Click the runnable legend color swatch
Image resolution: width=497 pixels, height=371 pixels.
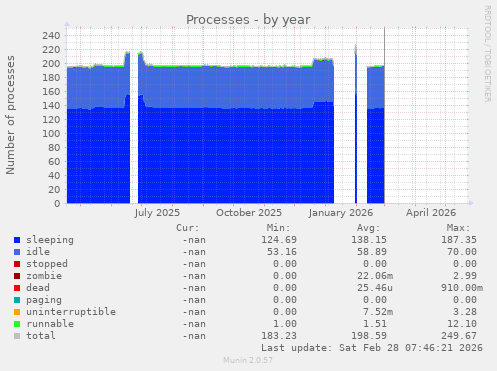point(17,324)
